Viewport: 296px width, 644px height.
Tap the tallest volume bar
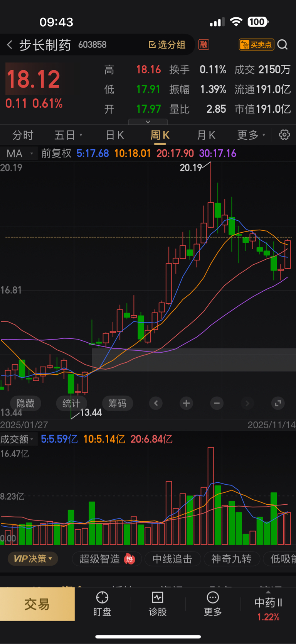point(210,496)
